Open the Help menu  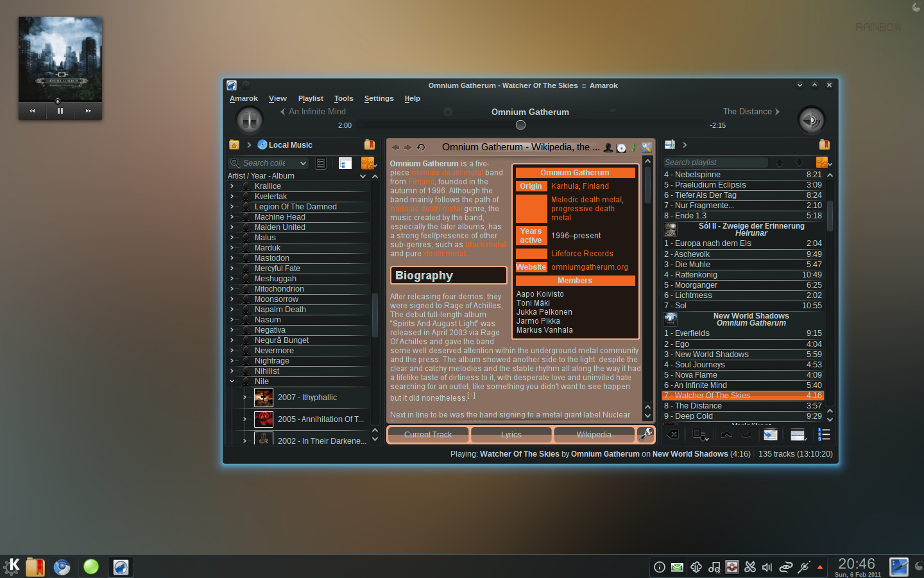tap(413, 98)
